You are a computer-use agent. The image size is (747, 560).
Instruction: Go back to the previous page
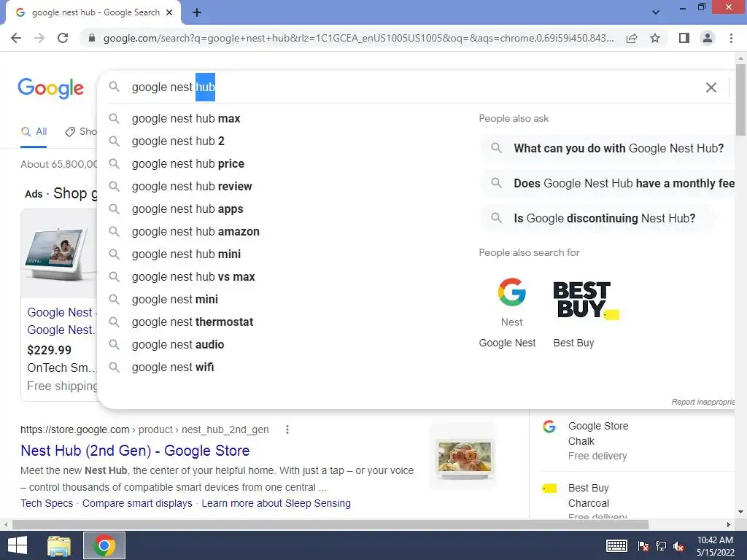16,38
